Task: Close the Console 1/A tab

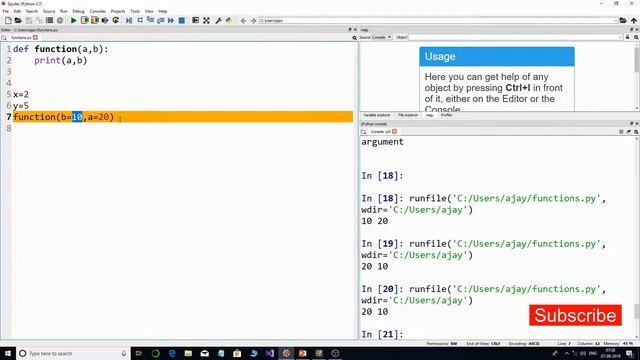Action: tap(394, 132)
